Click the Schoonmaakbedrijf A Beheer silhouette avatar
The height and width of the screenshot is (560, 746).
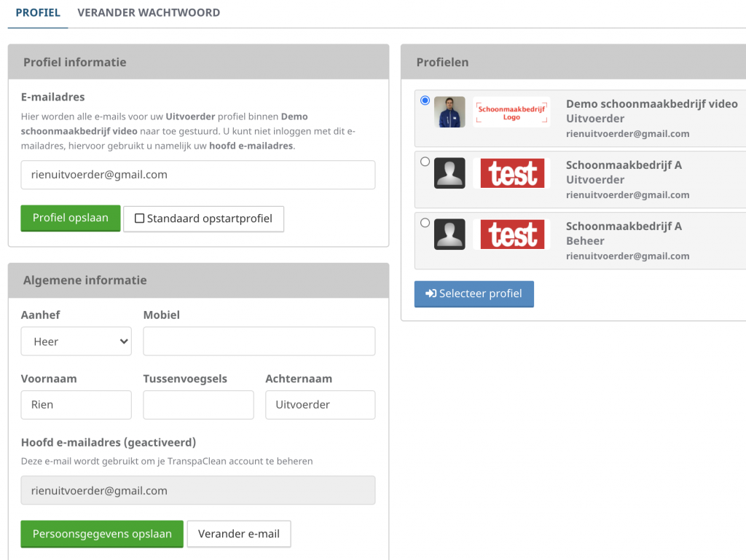pos(449,234)
